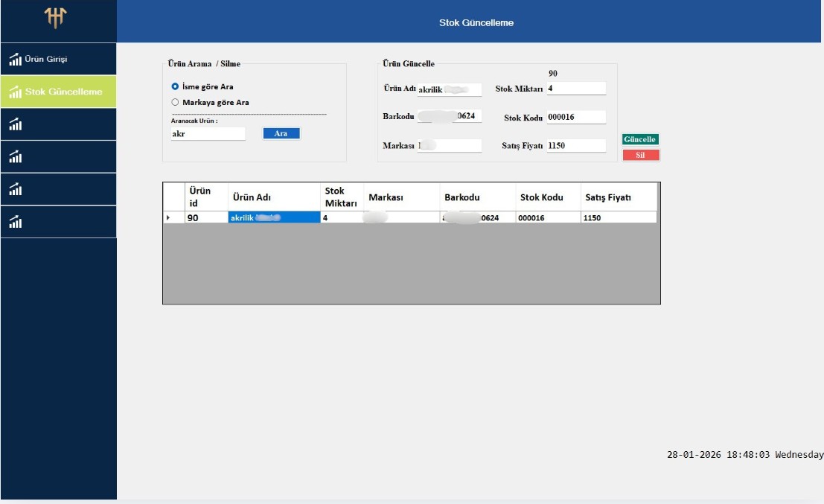
Task: Click the fifth sidebar bar-chart icon
Action: [x=16, y=190]
